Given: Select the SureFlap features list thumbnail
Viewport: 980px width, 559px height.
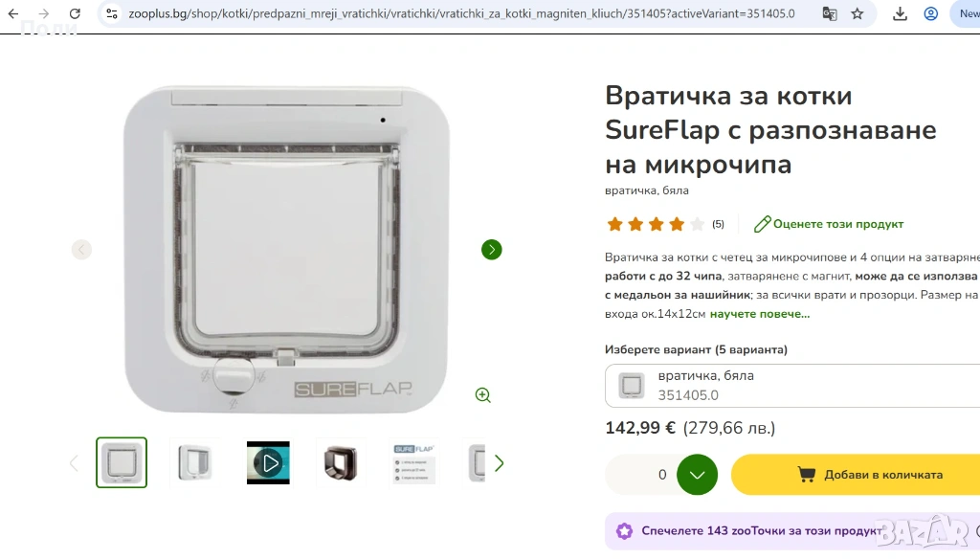Looking at the screenshot, I should pos(413,462).
